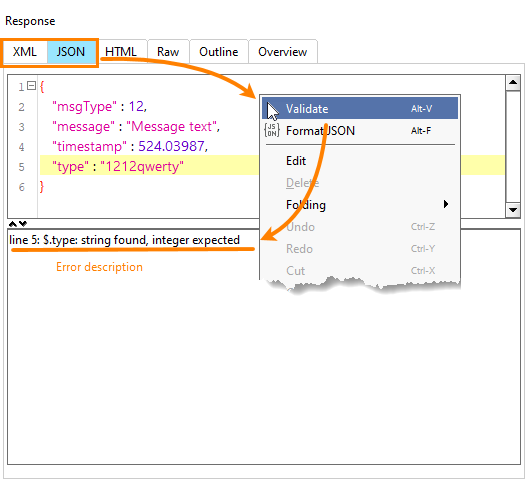Click the closing brace on line 6
Image resolution: width=529 pixels, height=479 pixels.
pos(42,187)
